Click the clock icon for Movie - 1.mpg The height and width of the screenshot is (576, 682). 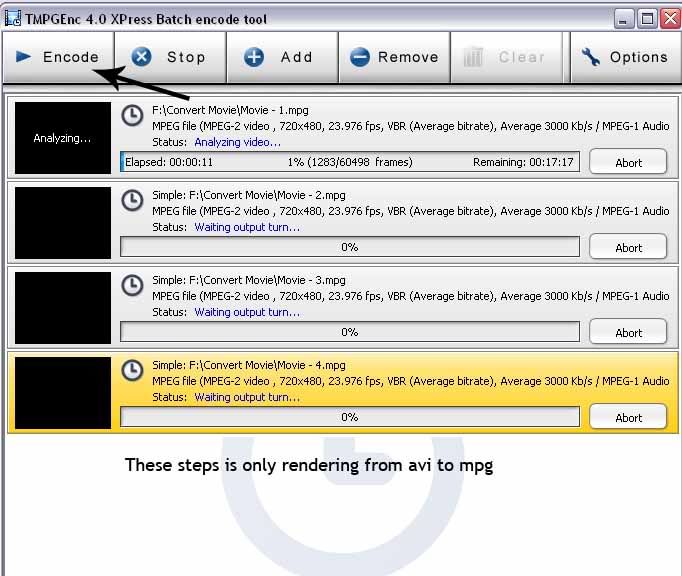[132, 116]
